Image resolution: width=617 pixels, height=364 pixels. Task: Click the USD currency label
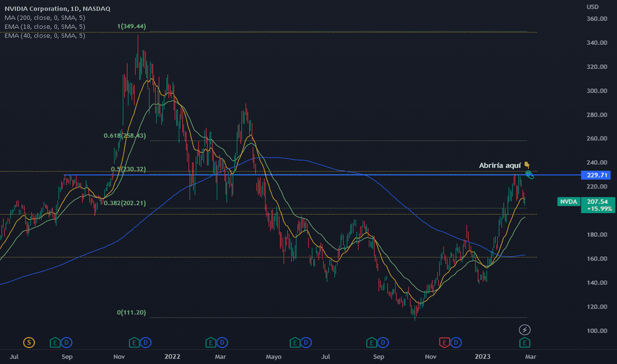[593, 7]
